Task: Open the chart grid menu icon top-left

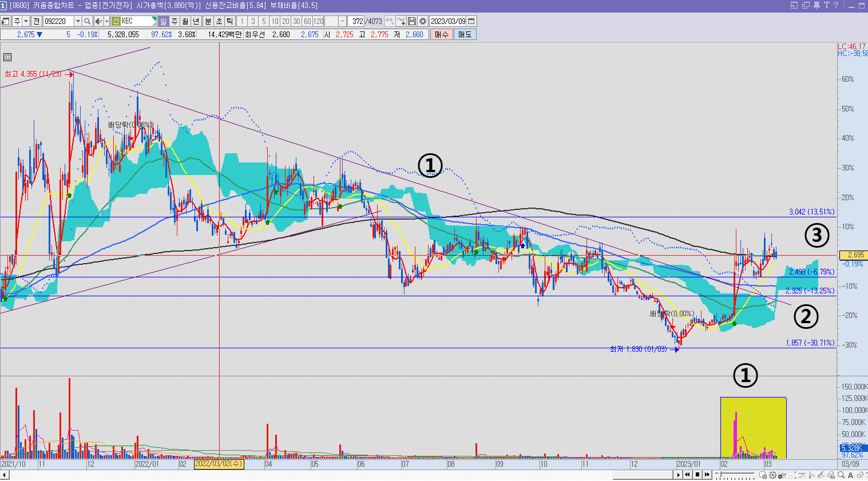Action: [7, 57]
